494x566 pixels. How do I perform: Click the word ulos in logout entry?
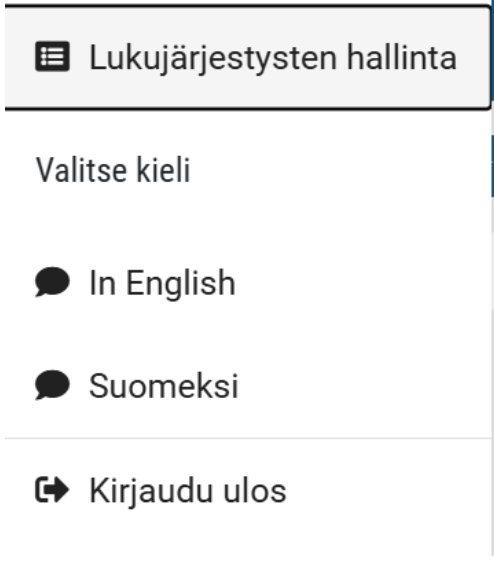[255, 490]
